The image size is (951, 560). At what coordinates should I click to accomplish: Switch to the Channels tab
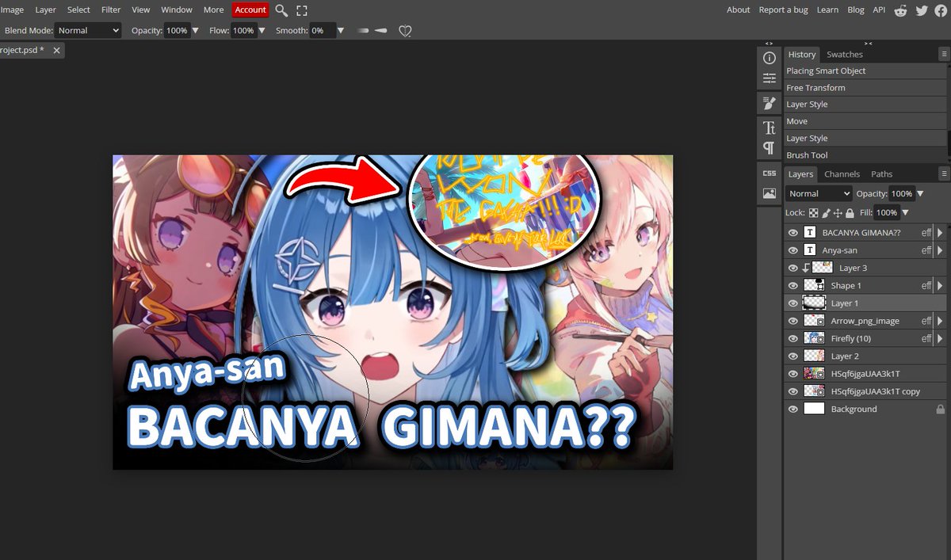tap(842, 174)
